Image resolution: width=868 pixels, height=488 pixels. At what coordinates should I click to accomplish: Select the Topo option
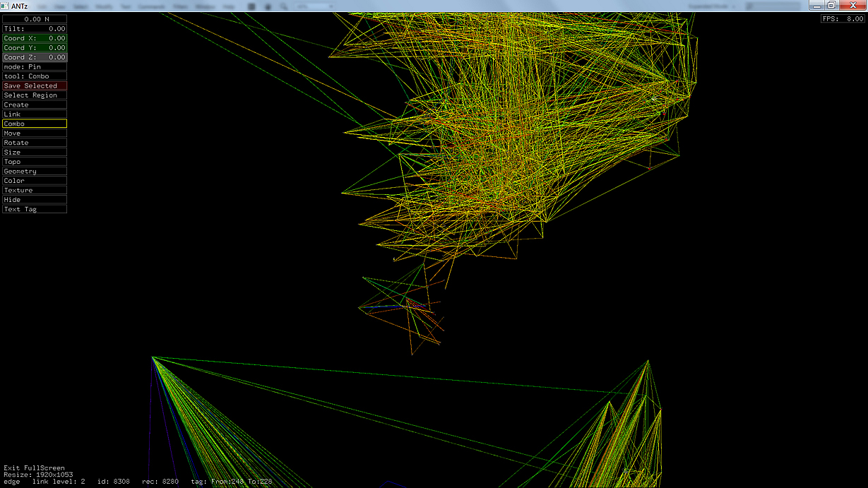(35, 162)
